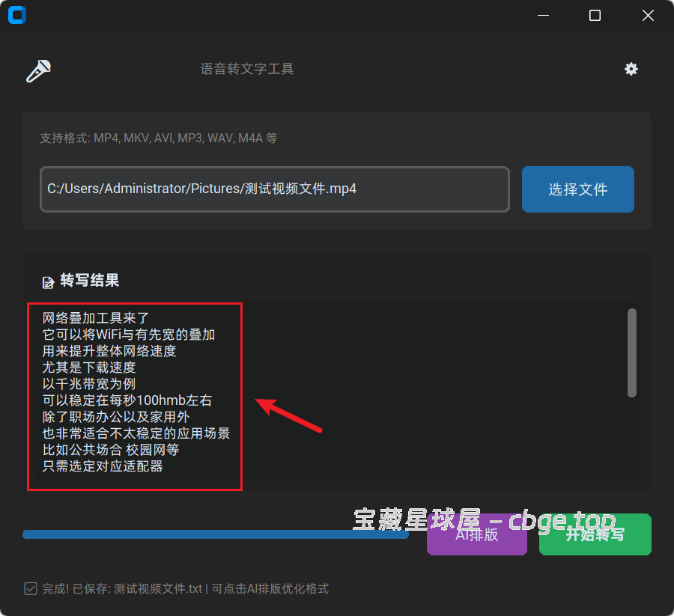Click the 选择文件 button
This screenshot has height=616, width=674.
point(577,189)
